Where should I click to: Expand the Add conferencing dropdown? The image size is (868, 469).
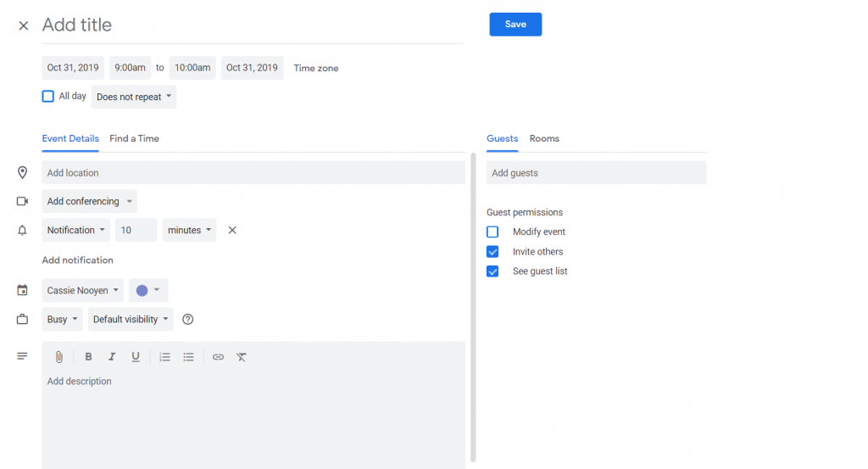pos(89,202)
